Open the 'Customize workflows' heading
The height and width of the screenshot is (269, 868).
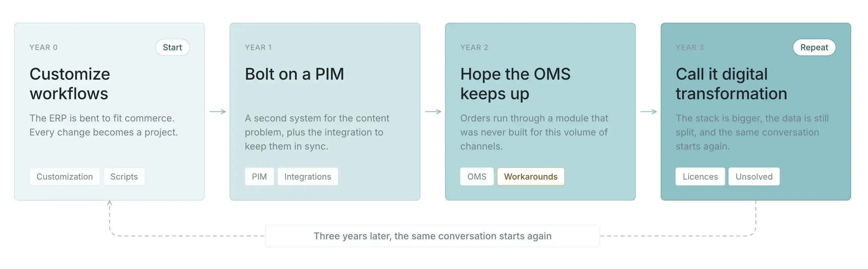click(x=70, y=84)
